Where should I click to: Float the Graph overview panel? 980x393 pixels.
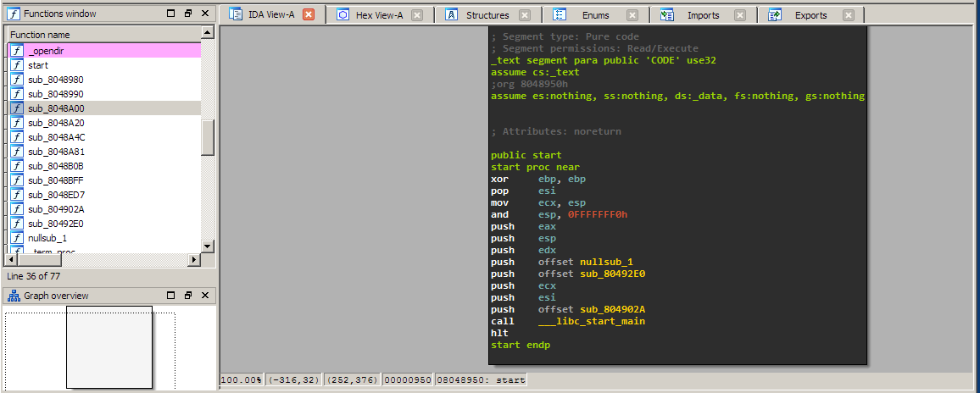click(188, 296)
